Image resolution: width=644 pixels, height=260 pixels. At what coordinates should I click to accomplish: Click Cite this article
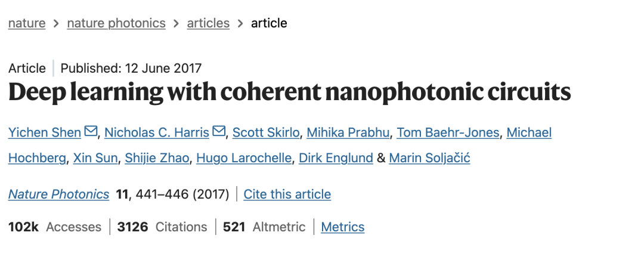point(287,194)
